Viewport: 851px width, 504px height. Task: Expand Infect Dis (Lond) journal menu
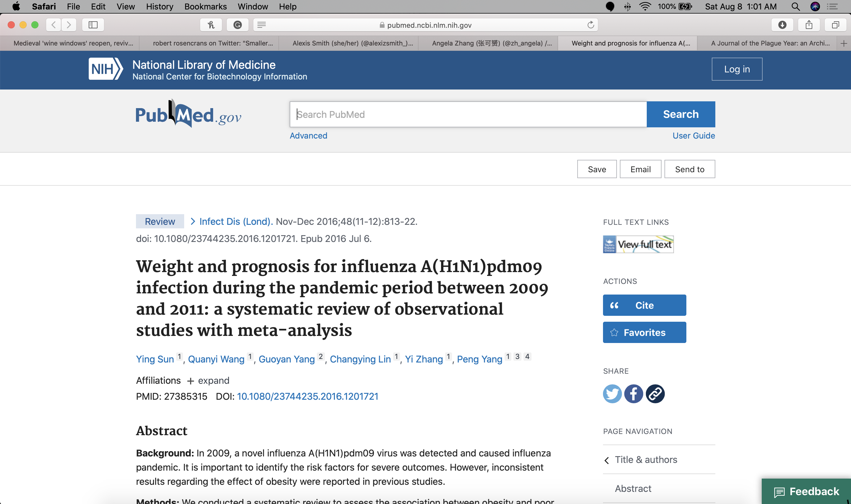235,222
